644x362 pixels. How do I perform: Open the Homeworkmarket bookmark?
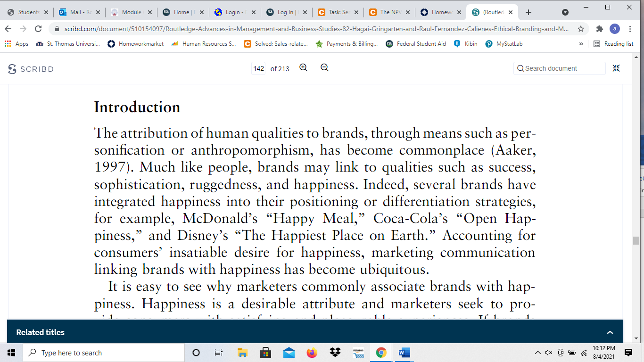tap(136, 44)
